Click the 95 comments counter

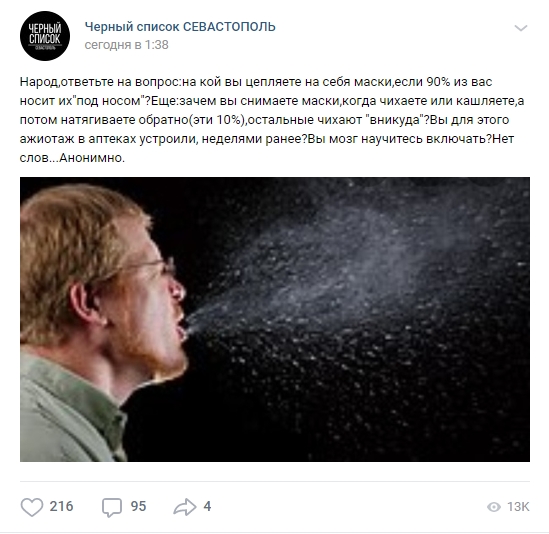[x=138, y=506]
